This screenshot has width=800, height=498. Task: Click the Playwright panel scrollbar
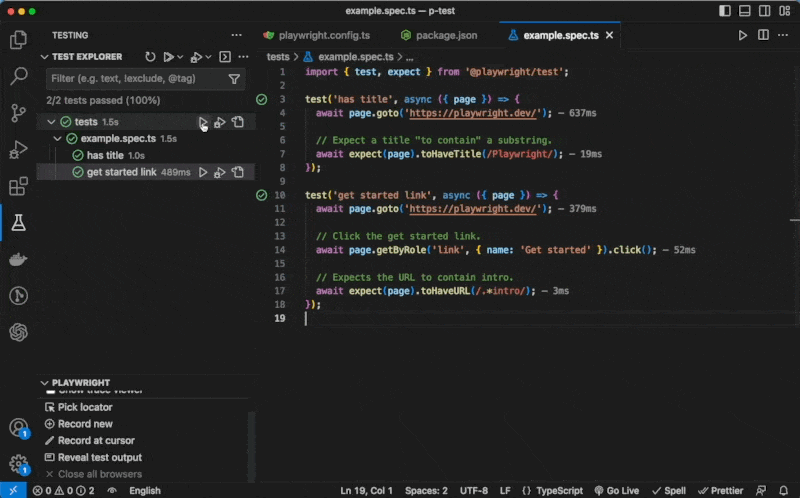(x=251, y=446)
